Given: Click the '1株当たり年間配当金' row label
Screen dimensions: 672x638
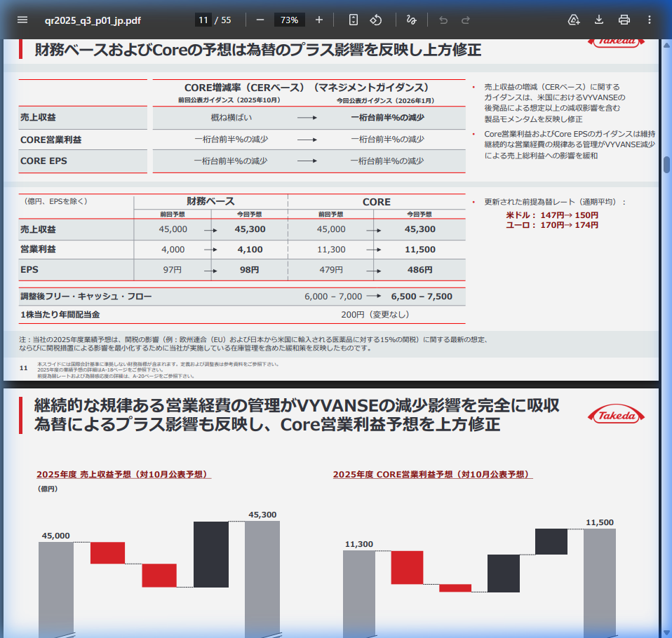Looking at the screenshot, I should point(60,315).
